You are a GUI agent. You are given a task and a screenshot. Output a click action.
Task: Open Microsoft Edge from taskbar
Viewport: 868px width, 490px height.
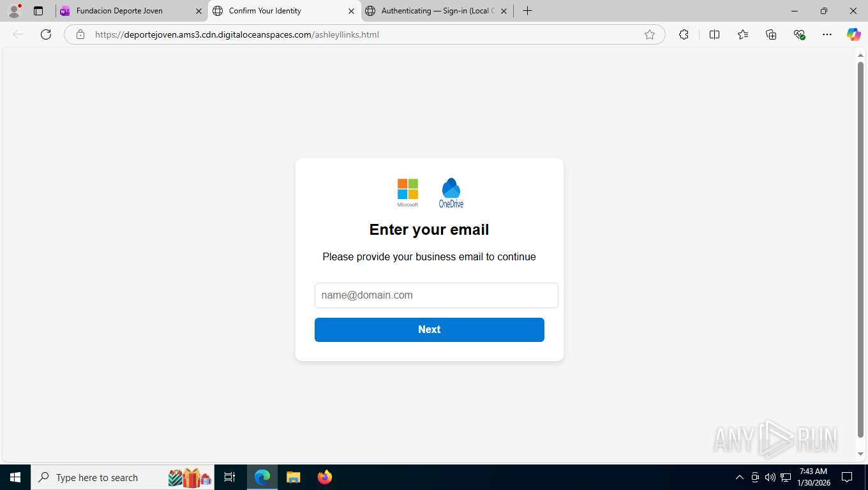pyautogui.click(x=262, y=477)
